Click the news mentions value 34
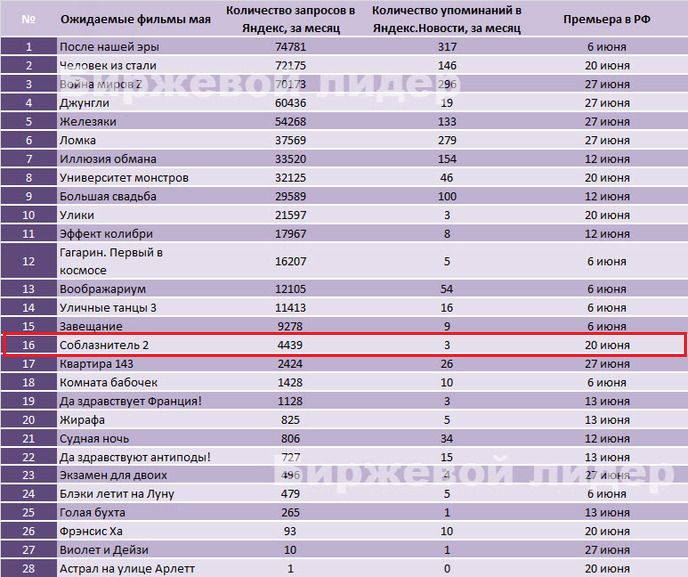 447,439
